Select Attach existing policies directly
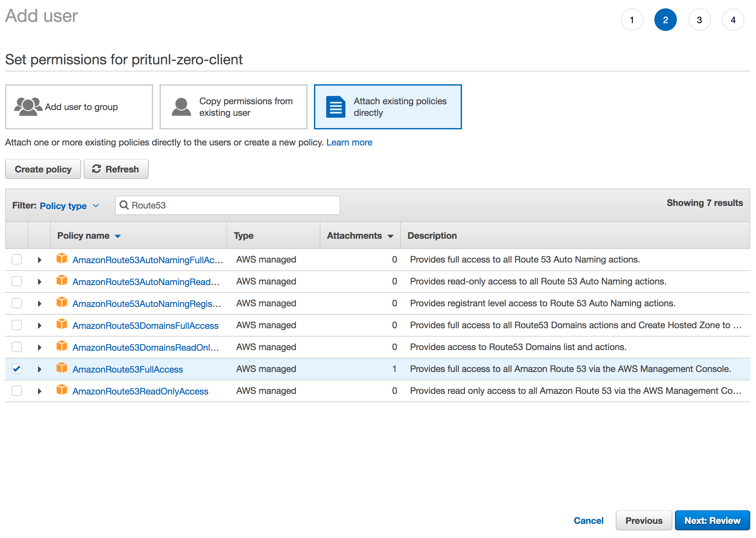Image resolution: width=756 pixels, height=538 pixels. click(x=388, y=107)
